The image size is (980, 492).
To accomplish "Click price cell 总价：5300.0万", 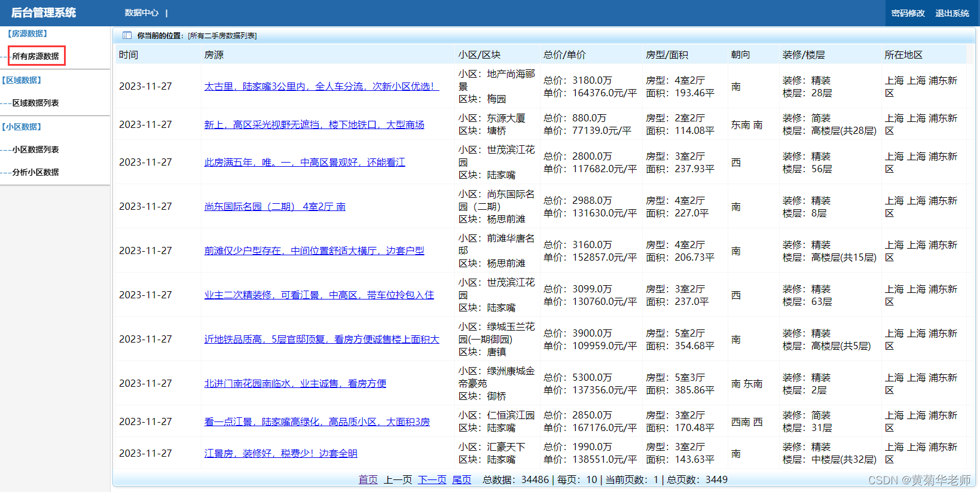I will (x=578, y=377).
